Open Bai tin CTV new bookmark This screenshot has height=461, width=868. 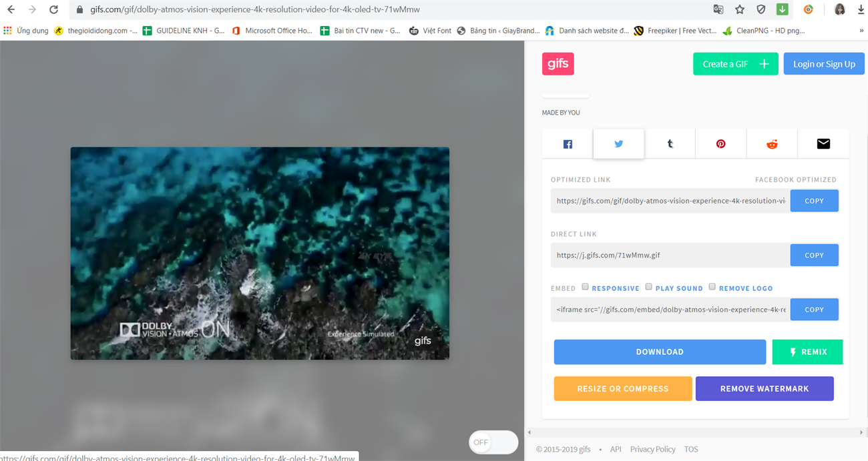[x=361, y=31]
